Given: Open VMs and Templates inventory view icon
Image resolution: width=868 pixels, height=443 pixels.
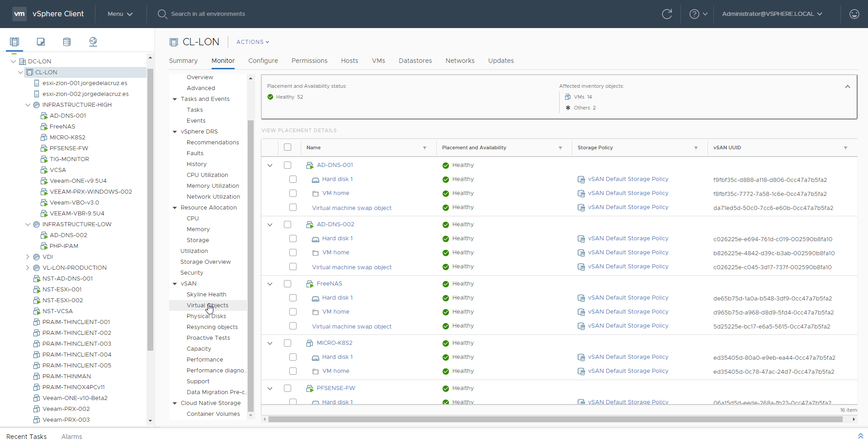Looking at the screenshot, I should (x=41, y=42).
